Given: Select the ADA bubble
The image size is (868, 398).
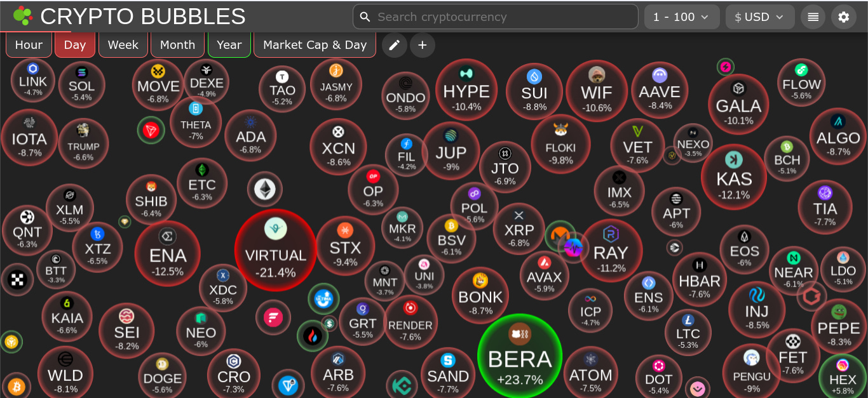Looking at the screenshot, I should pyautogui.click(x=250, y=135).
